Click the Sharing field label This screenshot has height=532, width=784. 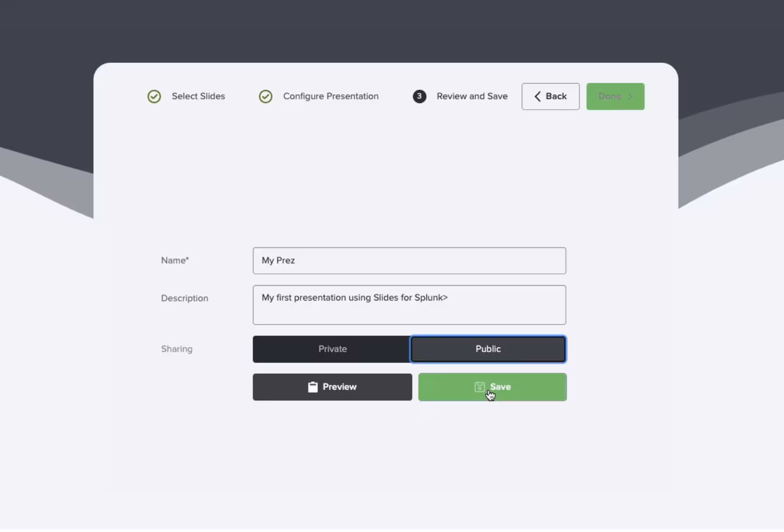point(176,349)
